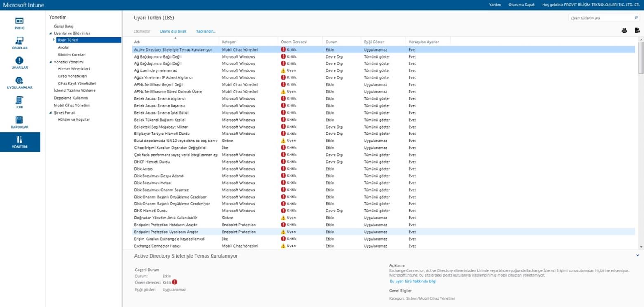Select Genel Bakış in the Yönetim tree
The image size is (644, 307).
(64, 26)
